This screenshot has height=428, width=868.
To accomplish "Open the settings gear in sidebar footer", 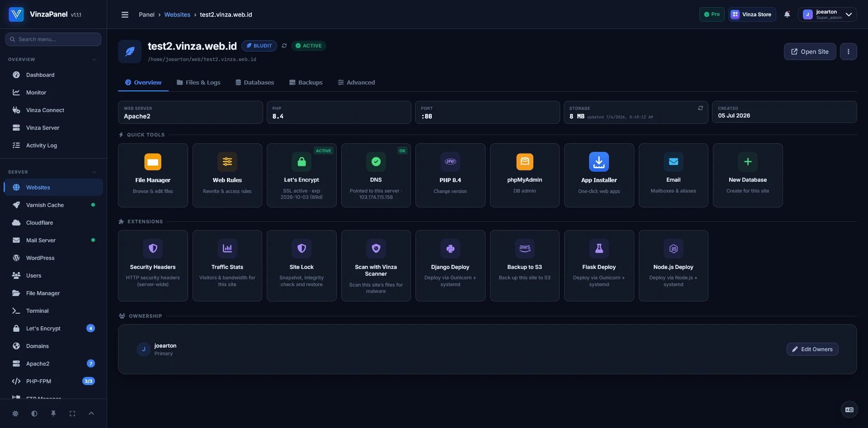I will [15, 414].
